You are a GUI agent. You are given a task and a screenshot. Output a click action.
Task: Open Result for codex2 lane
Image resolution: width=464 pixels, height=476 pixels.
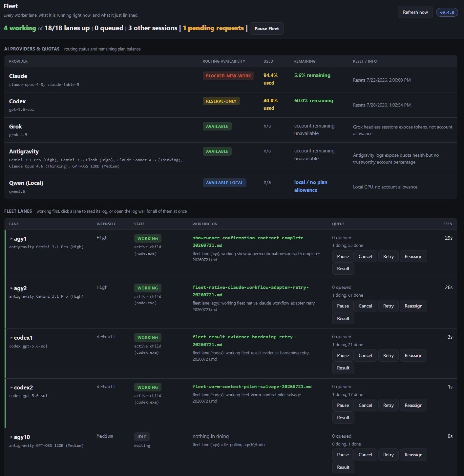pyautogui.click(x=343, y=418)
